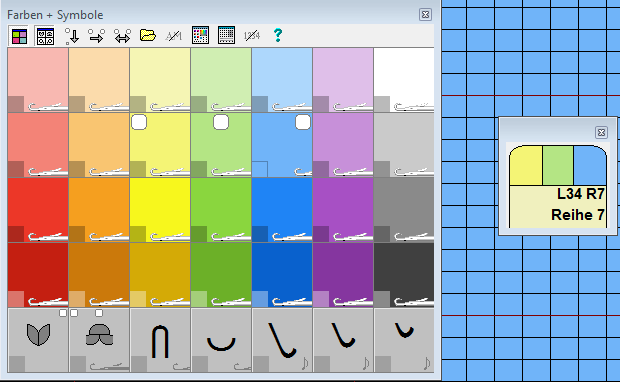Click the right arrow replace icon
The height and width of the screenshot is (382, 620).
[x=96, y=36]
